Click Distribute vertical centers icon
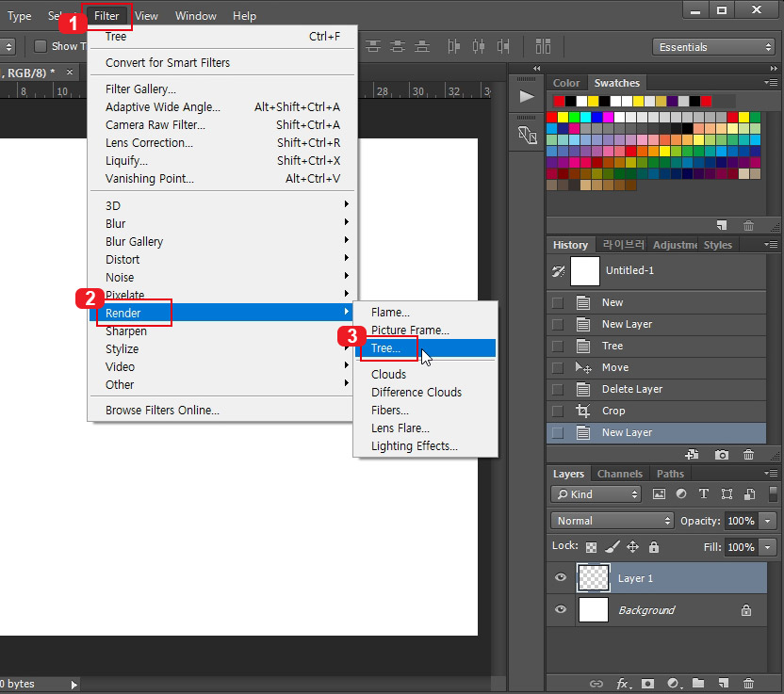Image resolution: width=784 pixels, height=694 pixels. point(398,46)
